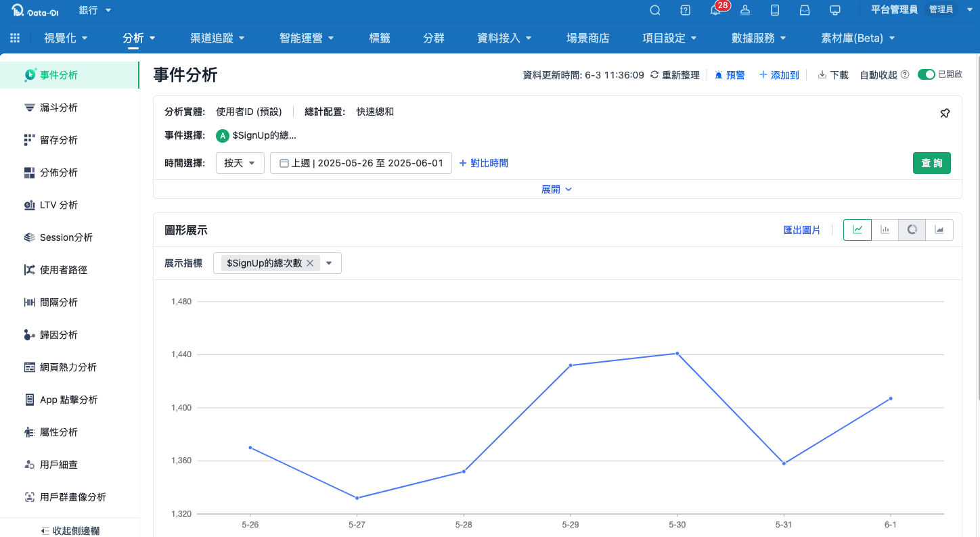This screenshot has width=980, height=537.
Task: Expand the 展開 query section
Action: click(557, 189)
